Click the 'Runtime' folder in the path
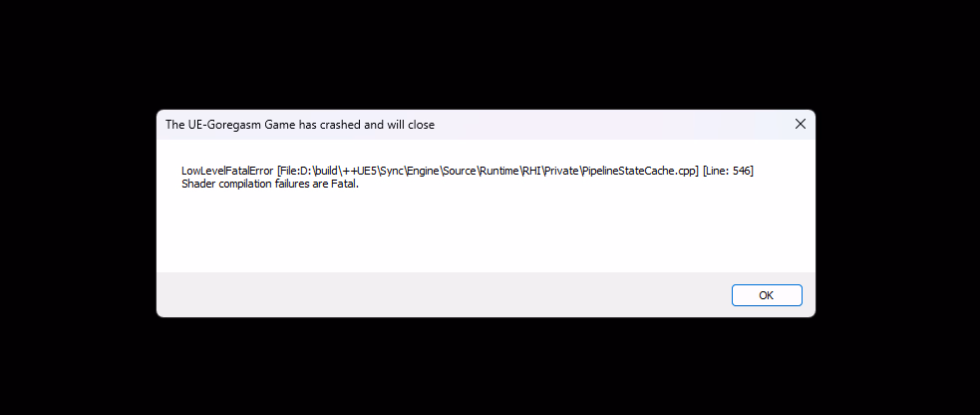Screen dimensions: 980x415 [x=498, y=172]
